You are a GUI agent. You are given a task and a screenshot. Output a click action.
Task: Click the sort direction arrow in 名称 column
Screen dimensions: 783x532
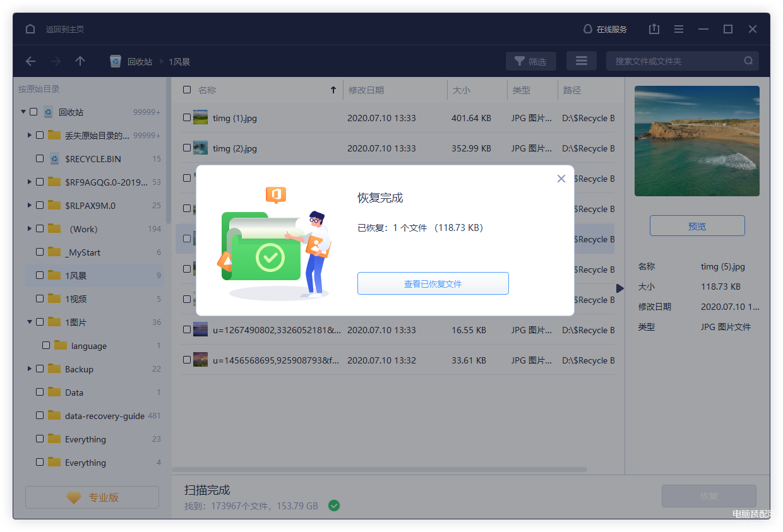333,90
